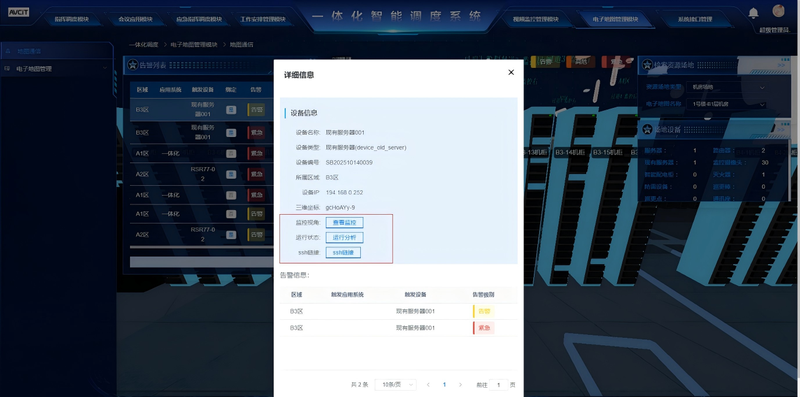Click the AVCIT logo
Viewport: 800px width, 397px height.
[x=18, y=12]
